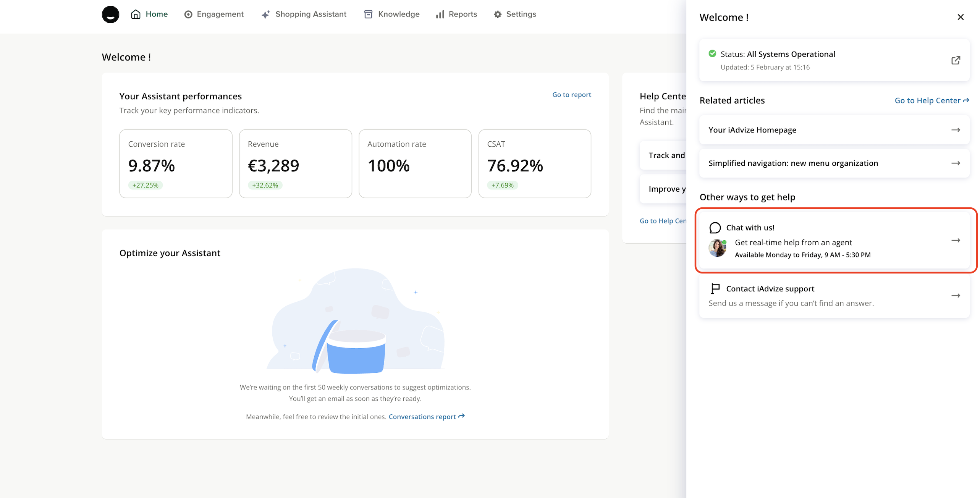Viewport: 980px width, 498px height.
Task: Open Settings from top navigation
Action: coord(515,15)
